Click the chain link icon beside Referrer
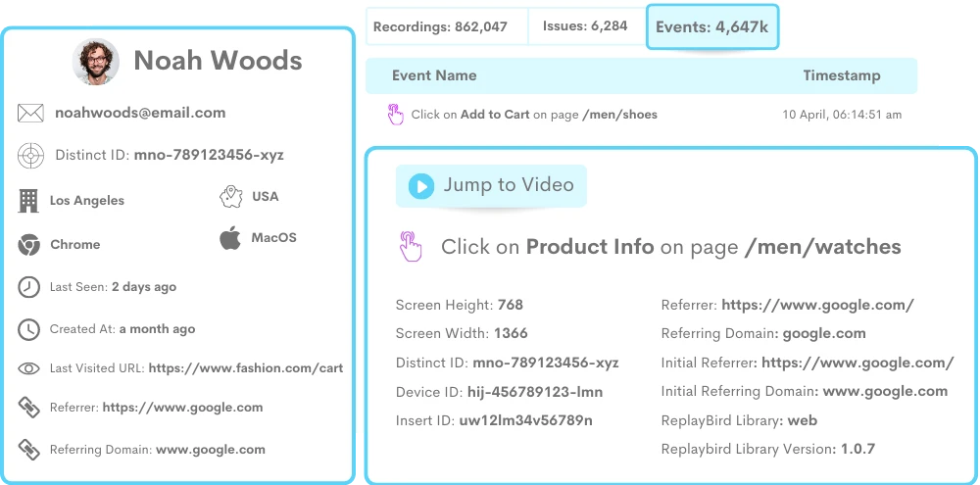Image resolution: width=980 pixels, height=485 pixels. pyautogui.click(x=28, y=408)
